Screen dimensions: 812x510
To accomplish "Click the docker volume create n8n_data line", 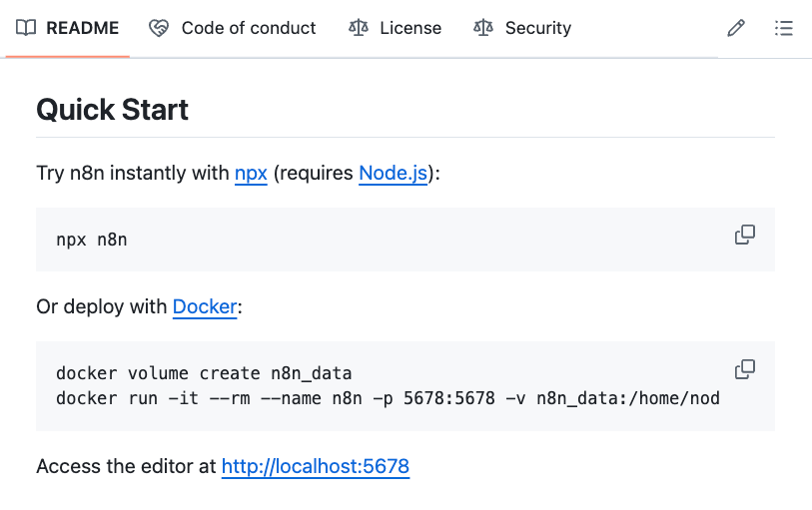I will [x=204, y=373].
